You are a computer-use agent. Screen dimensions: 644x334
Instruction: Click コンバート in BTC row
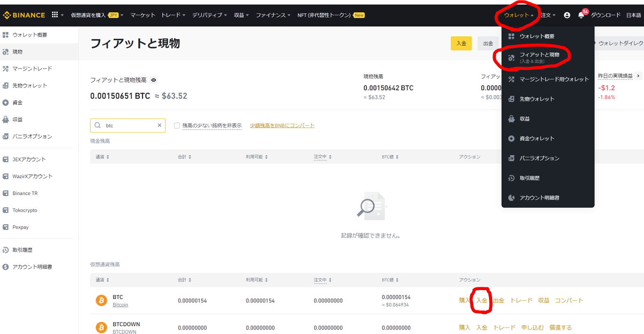click(x=569, y=300)
